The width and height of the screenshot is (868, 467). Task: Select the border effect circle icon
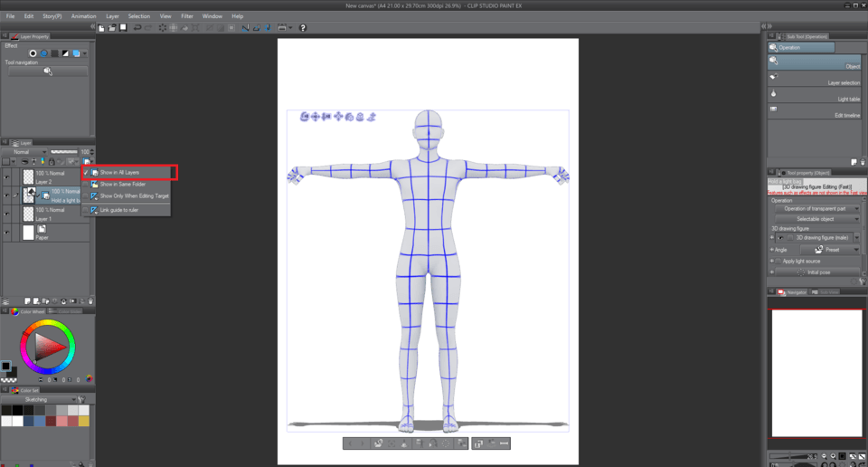(x=33, y=53)
